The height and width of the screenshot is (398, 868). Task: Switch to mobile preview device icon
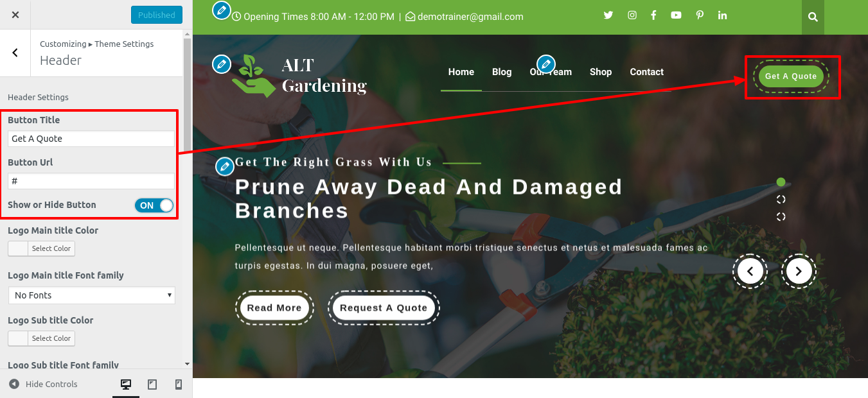pos(179,385)
